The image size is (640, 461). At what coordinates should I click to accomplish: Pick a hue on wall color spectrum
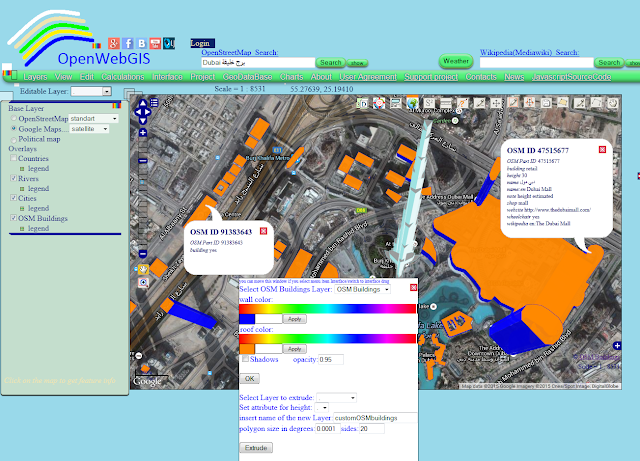tap(327, 309)
